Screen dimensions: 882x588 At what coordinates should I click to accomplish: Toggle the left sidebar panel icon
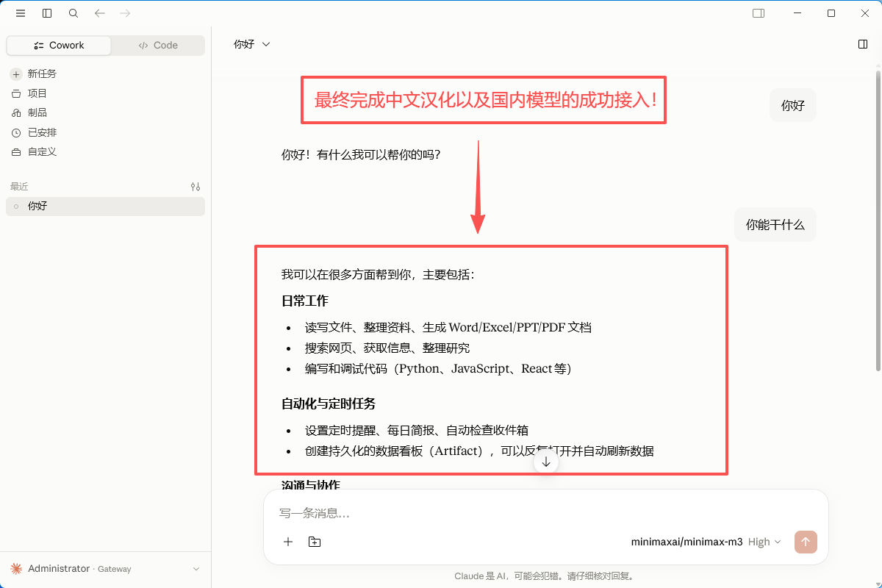(x=47, y=13)
